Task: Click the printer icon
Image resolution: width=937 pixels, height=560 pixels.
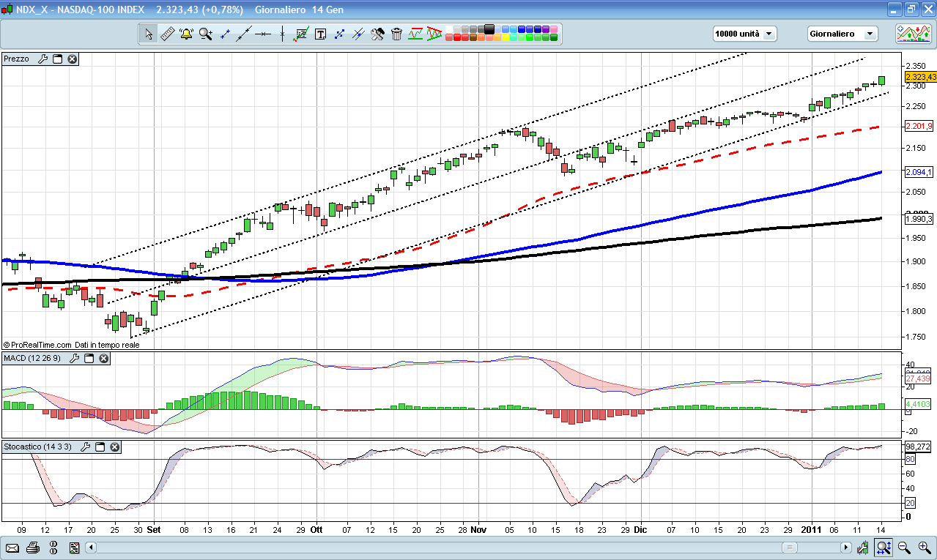Action: click(33, 548)
